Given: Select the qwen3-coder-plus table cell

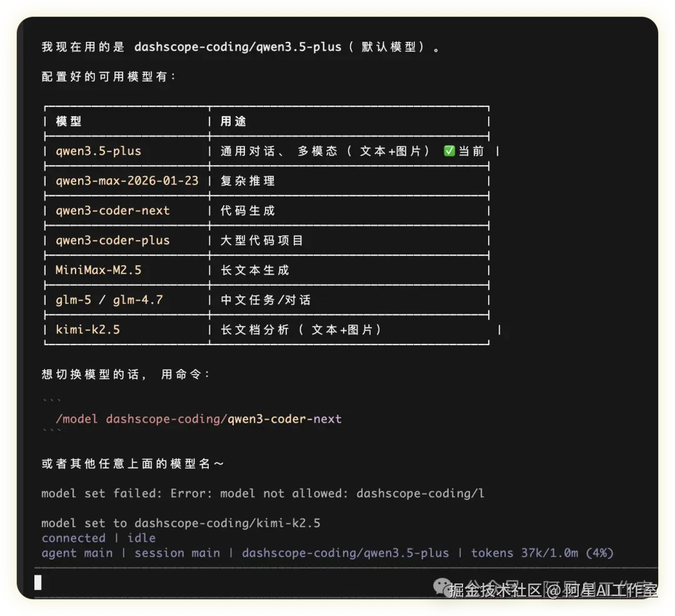Looking at the screenshot, I should click(x=112, y=240).
